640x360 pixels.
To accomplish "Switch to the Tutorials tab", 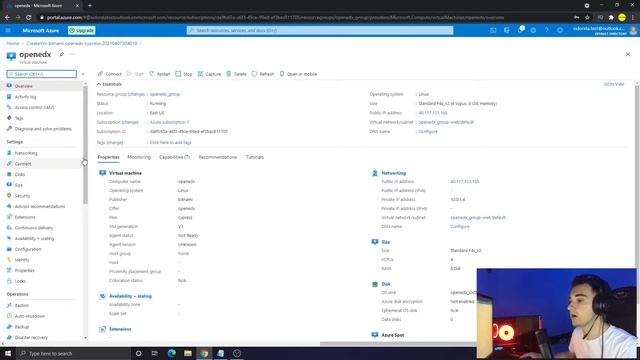I will coord(255,157).
